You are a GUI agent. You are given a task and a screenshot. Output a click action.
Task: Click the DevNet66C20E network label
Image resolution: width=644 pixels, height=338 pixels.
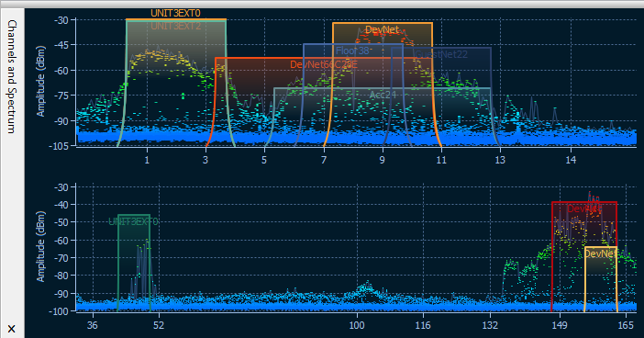coord(324,64)
